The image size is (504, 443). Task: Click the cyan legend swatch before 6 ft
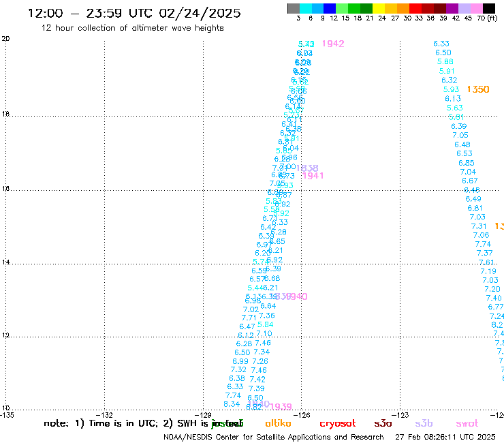(306, 8)
